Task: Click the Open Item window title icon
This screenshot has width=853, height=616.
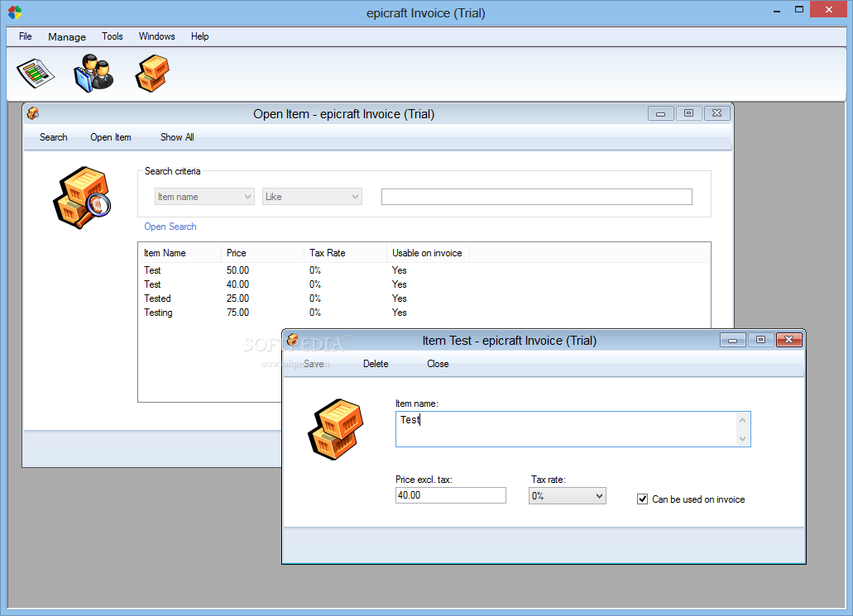Action: point(33,113)
